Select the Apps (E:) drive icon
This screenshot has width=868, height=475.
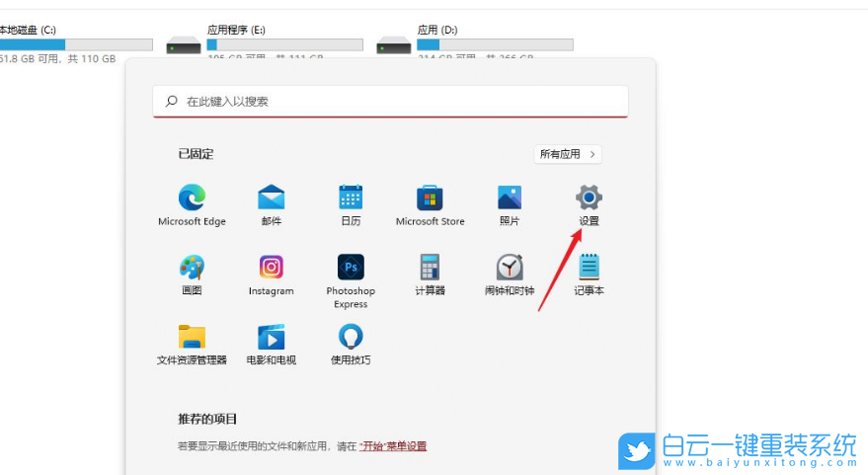tap(184, 45)
